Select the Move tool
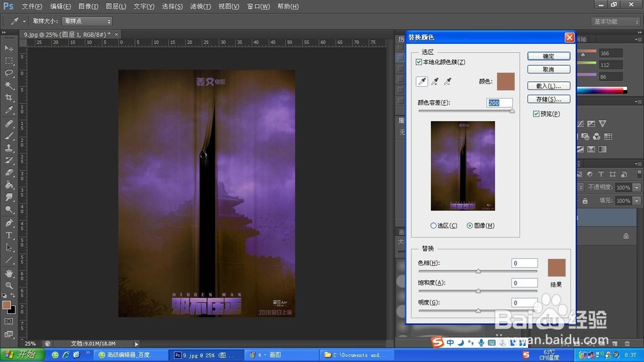The height and width of the screenshot is (362, 644). click(9, 48)
